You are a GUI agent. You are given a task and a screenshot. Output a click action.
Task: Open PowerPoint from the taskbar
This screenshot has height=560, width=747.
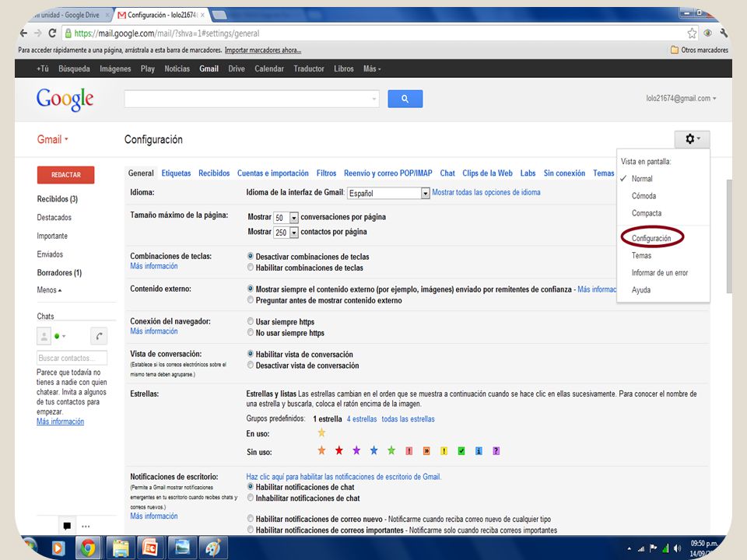click(150, 548)
